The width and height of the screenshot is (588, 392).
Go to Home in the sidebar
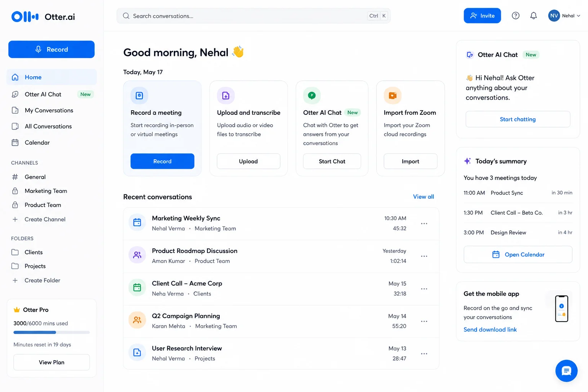pyautogui.click(x=52, y=77)
